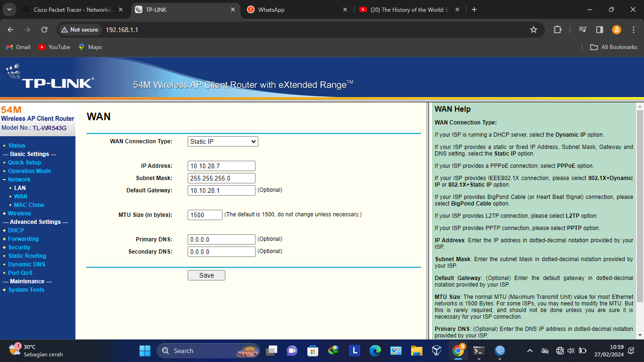Click the help scrollbar down arrow
Image resolution: width=644 pixels, height=362 pixels.
(640, 335)
